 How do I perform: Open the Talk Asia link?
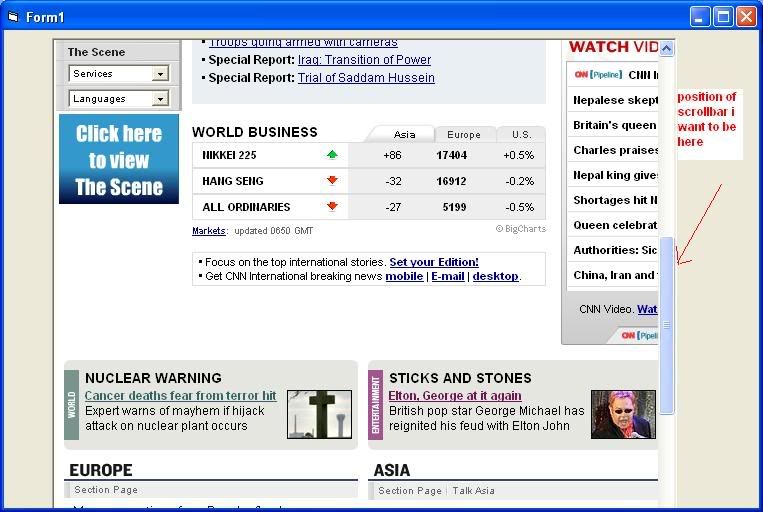point(473,491)
